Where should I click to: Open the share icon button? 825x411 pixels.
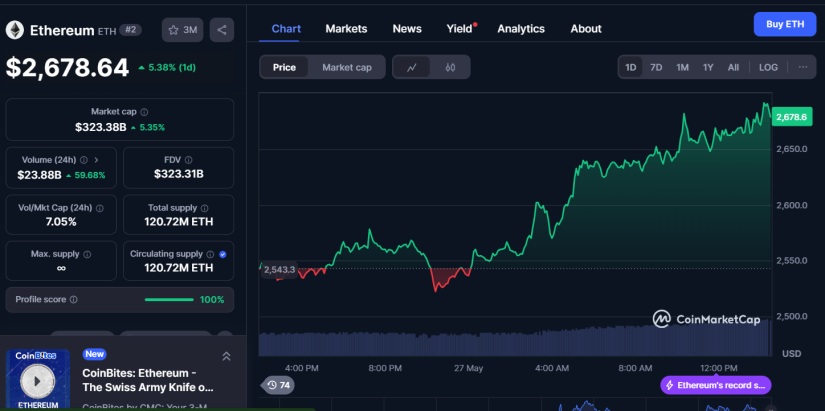tap(222, 30)
